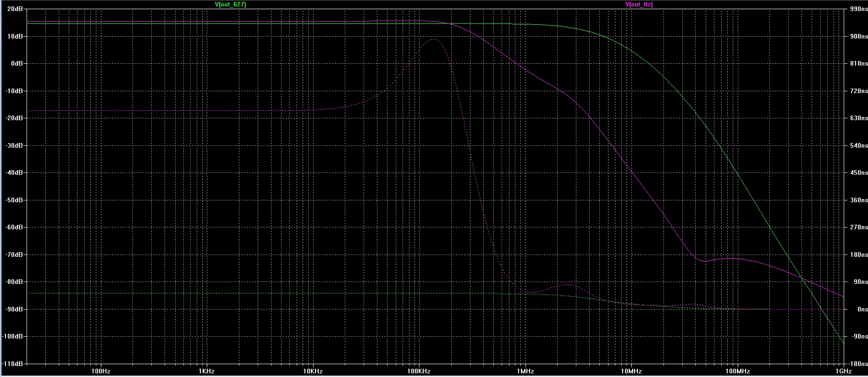The image size is (868, 377).
Task: Click the -90ns right axis label
Action: (860, 336)
